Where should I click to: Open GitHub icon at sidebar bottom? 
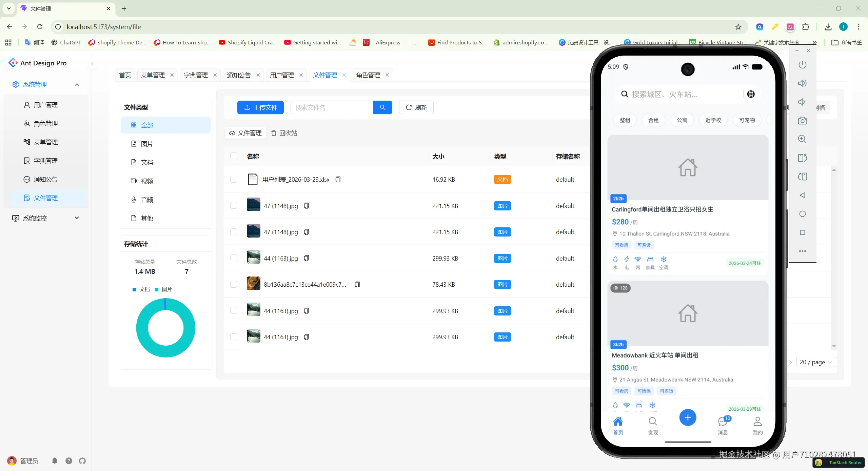[x=82, y=461]
